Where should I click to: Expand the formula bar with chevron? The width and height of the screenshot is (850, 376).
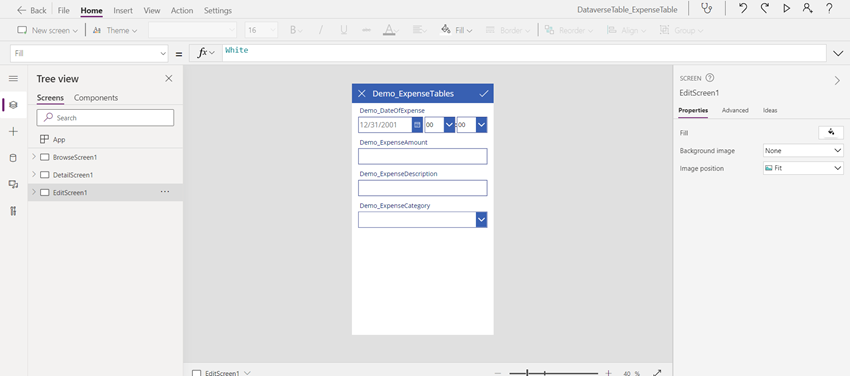point(838,53)
